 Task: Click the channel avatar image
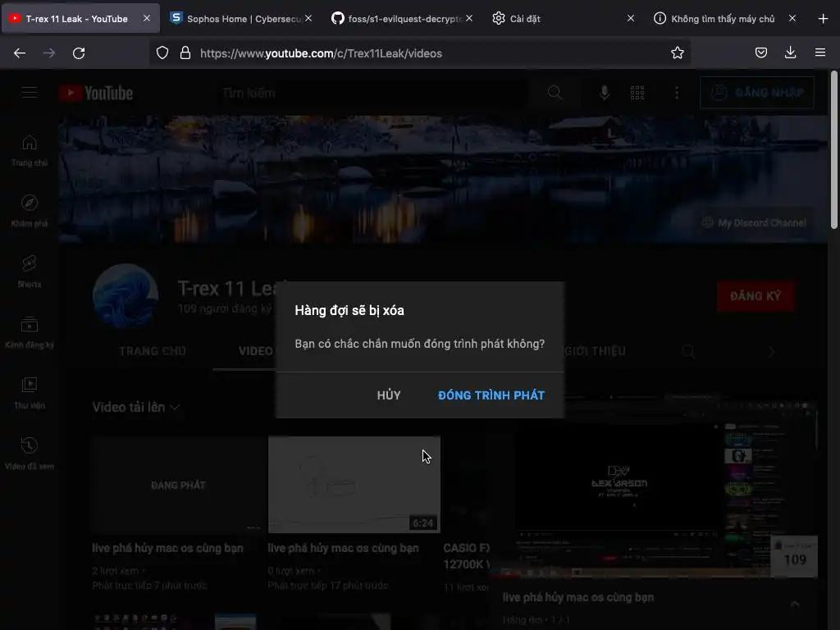[x=126, y=295]
